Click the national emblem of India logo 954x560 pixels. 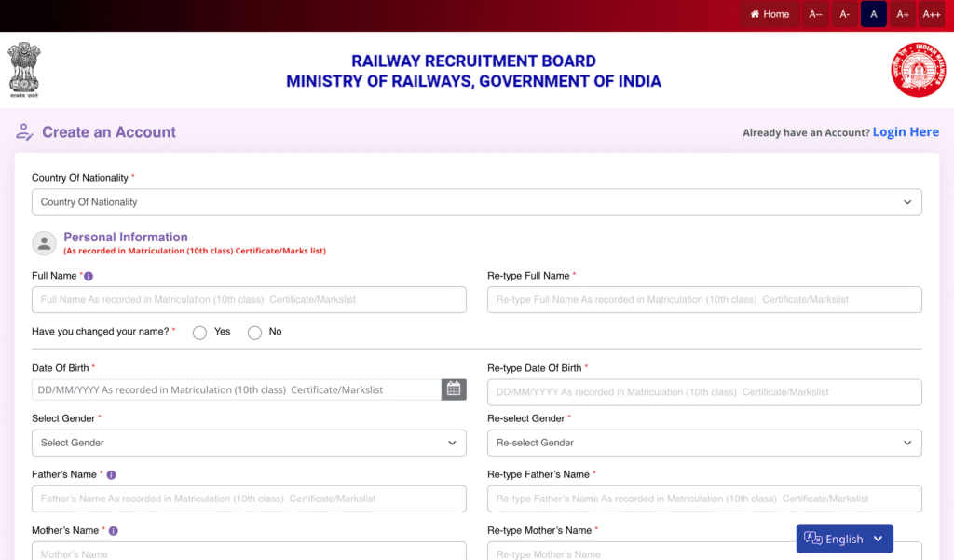pos(24,70)
